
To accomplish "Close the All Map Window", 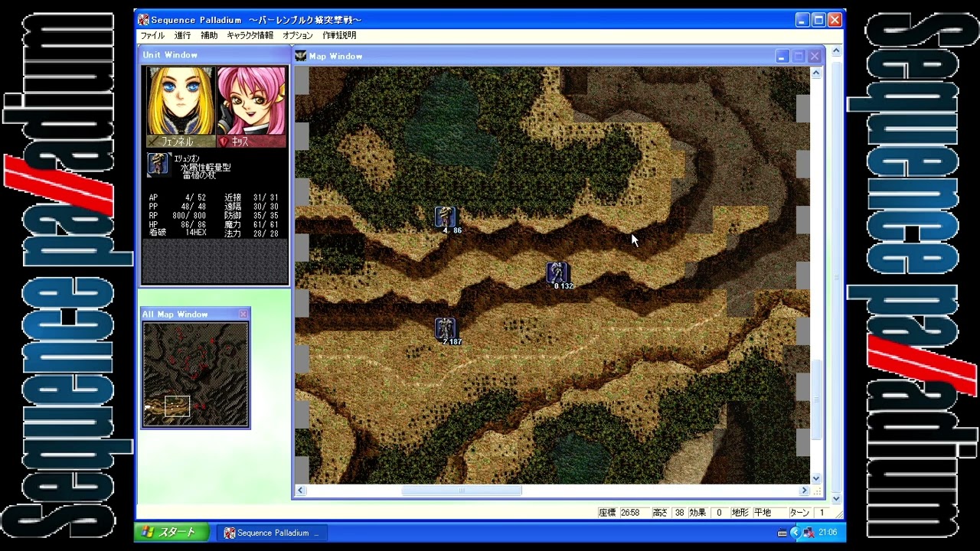I will pyautogui.click(x=243, y=315).
